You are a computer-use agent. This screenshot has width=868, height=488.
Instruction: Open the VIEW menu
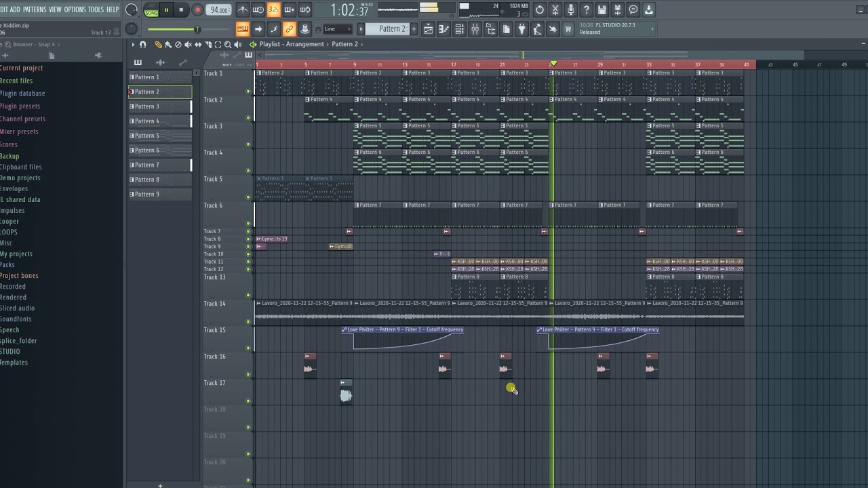coord(55,9)
